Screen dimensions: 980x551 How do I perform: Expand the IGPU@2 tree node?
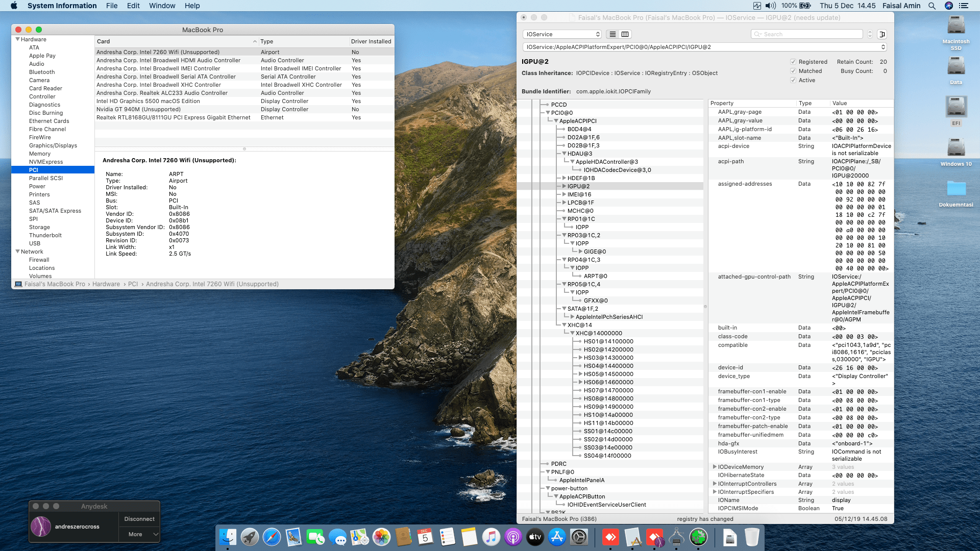point(564,186)
